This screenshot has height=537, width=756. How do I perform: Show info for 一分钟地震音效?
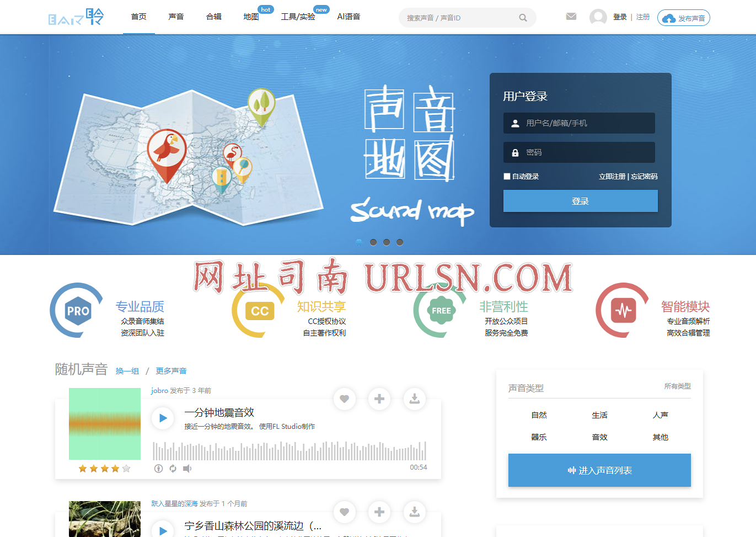point(159,469)
